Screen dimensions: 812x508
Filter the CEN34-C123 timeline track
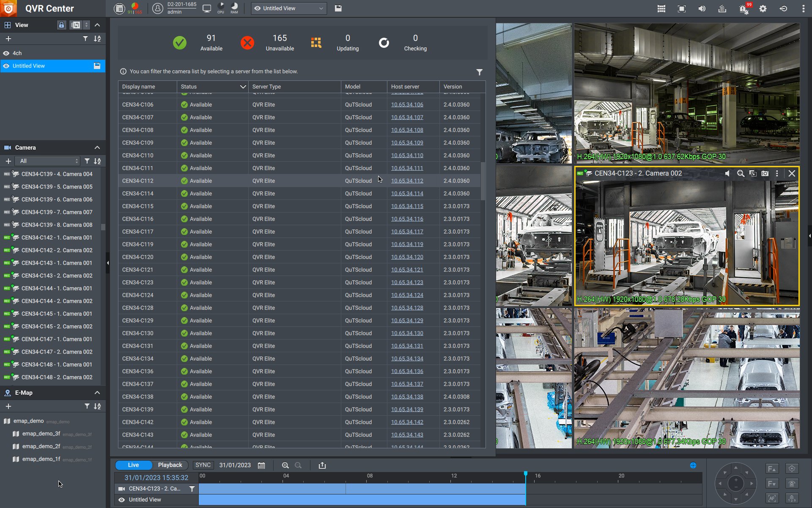192,489
